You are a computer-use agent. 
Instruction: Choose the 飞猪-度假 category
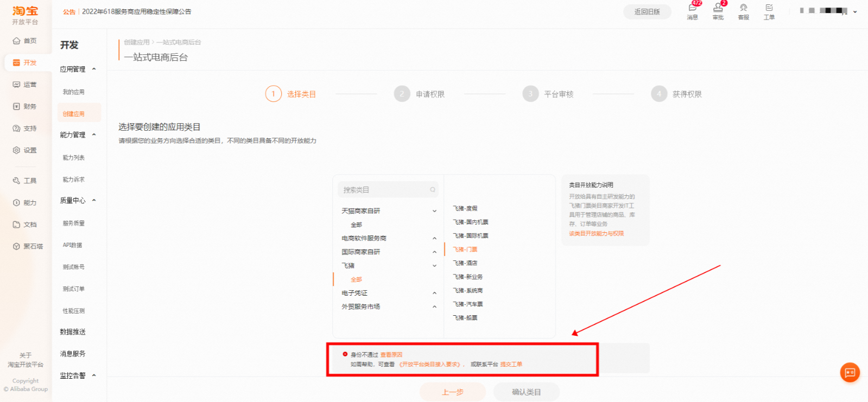click(x=465, y=208)
